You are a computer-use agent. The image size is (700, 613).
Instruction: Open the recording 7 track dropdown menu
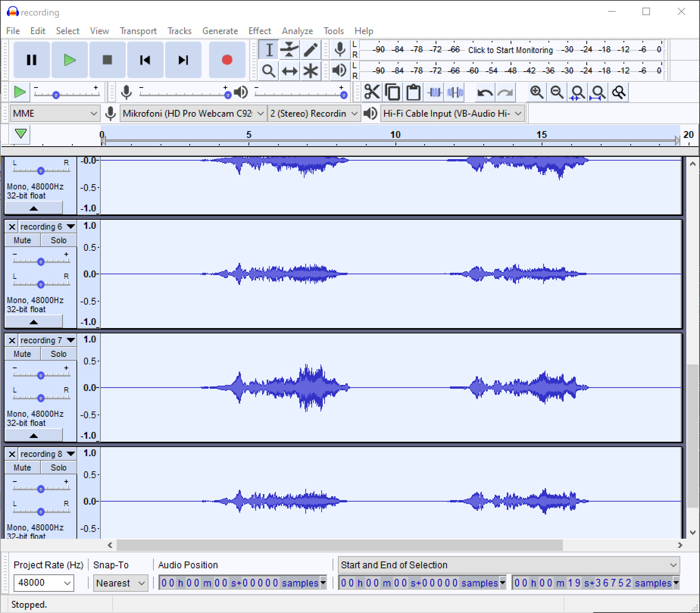[48, 340]
